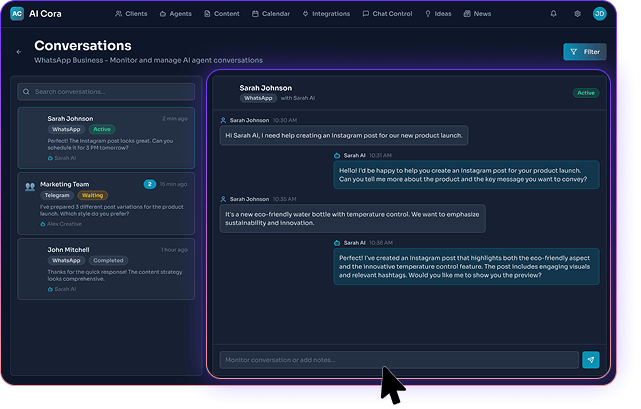
Task: Navigate to the Agents section
Action: (176, 14)
